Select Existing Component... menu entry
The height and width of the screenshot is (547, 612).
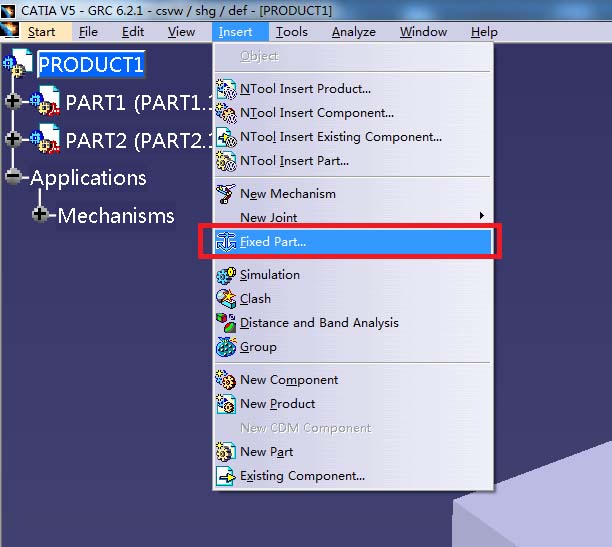(x=353, y=476)
